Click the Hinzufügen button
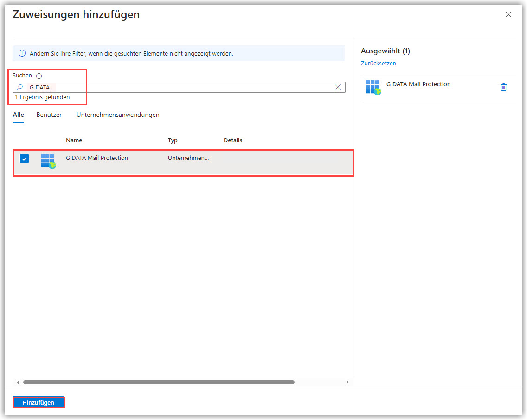This screenshot has height=420, width=527. pyautogui.click(x=39, y=402)
